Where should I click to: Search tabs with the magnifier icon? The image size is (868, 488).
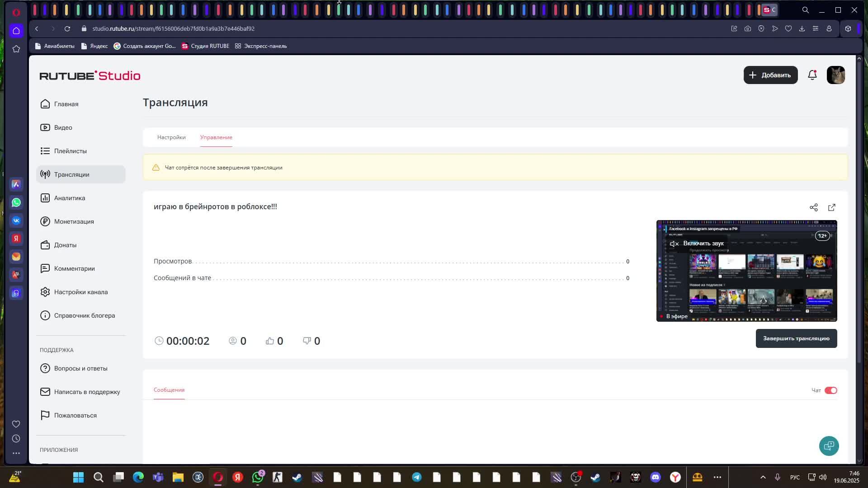coord(806,10)
